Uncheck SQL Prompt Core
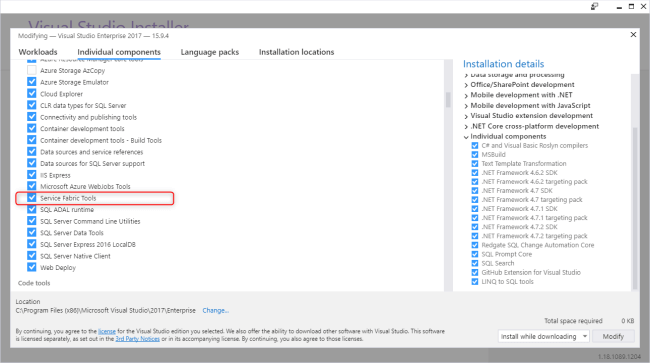 pyautogui.click(x=475, y=254)
